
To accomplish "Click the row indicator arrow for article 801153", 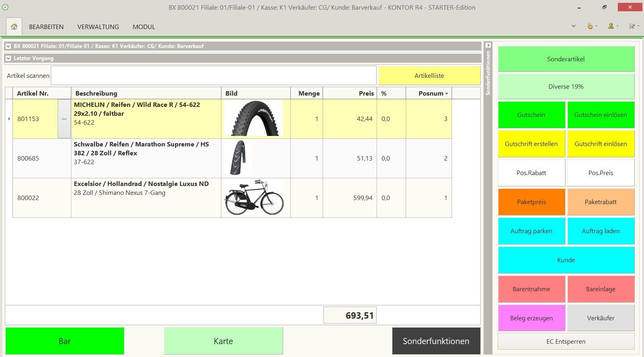I will coord(9,119).
